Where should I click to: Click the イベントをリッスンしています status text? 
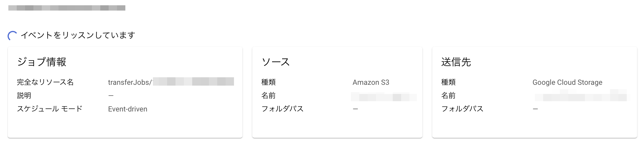click(78, 35)
